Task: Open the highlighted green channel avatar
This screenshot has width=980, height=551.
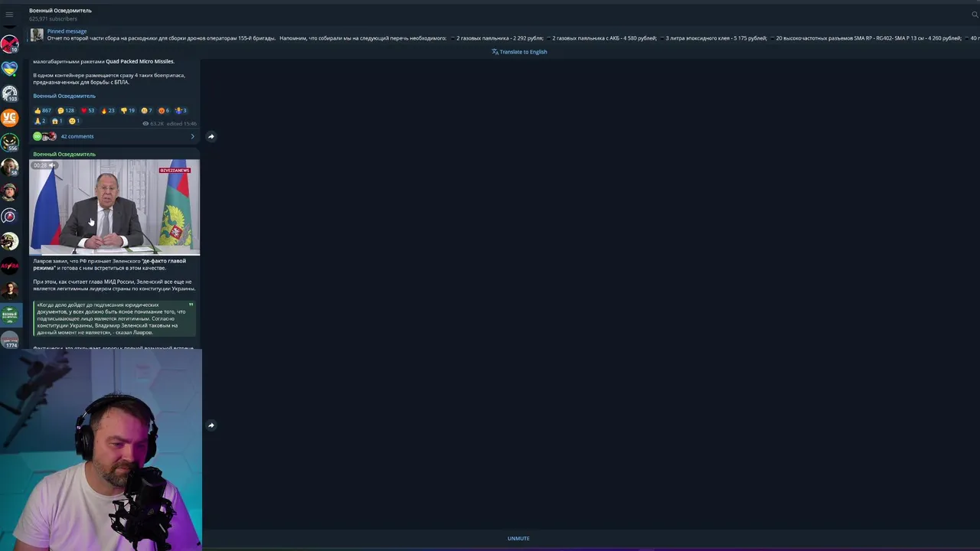Action: point(9,315)
